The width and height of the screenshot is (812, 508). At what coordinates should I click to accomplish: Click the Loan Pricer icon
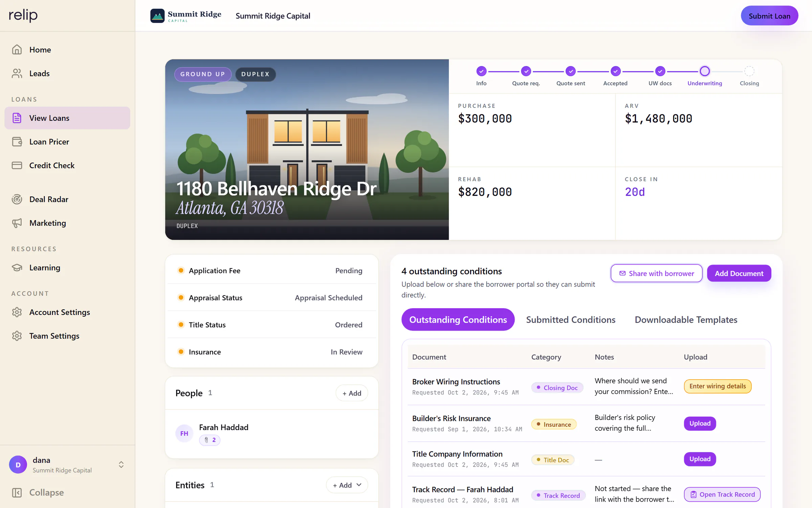pyautogui.click(x=17, y=142)
